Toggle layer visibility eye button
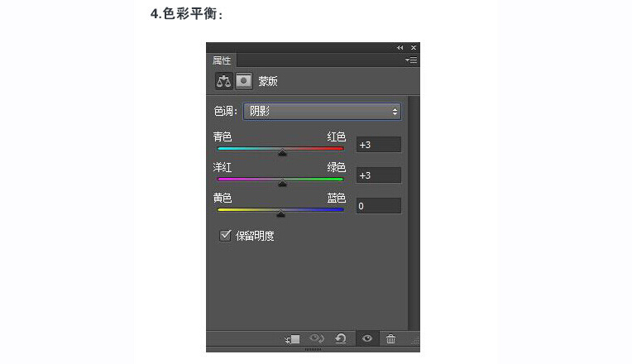The width and height of the screenshot is (632, 364). click(367, 338)
